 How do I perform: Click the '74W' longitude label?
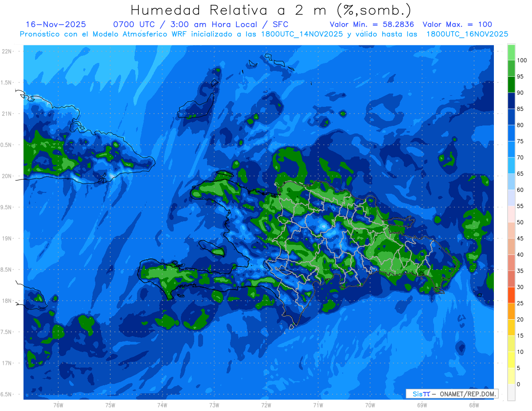(162, 405)
